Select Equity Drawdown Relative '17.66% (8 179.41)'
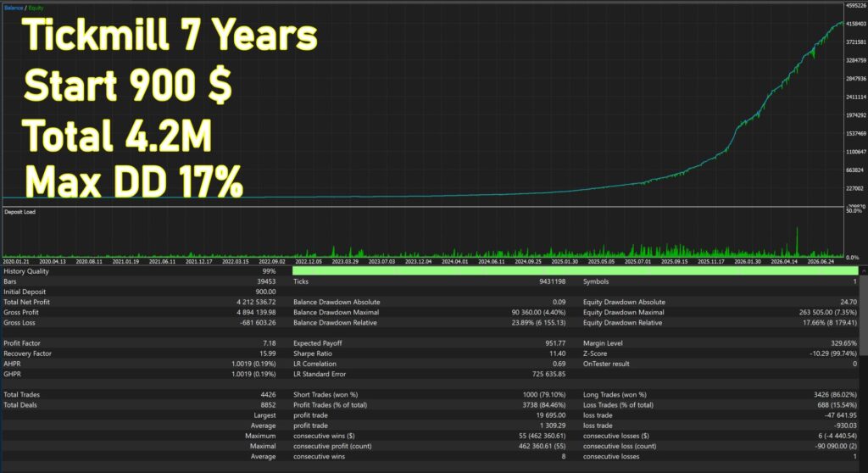This screenshot has height=473, width=868. click(830, 323)
